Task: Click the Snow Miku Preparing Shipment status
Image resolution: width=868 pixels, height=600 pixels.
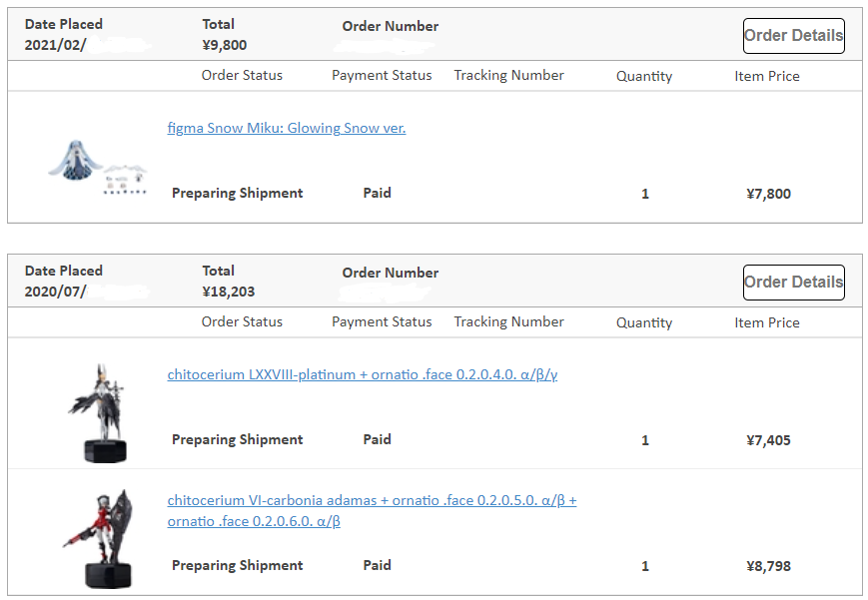Action: tap(237, 193)
